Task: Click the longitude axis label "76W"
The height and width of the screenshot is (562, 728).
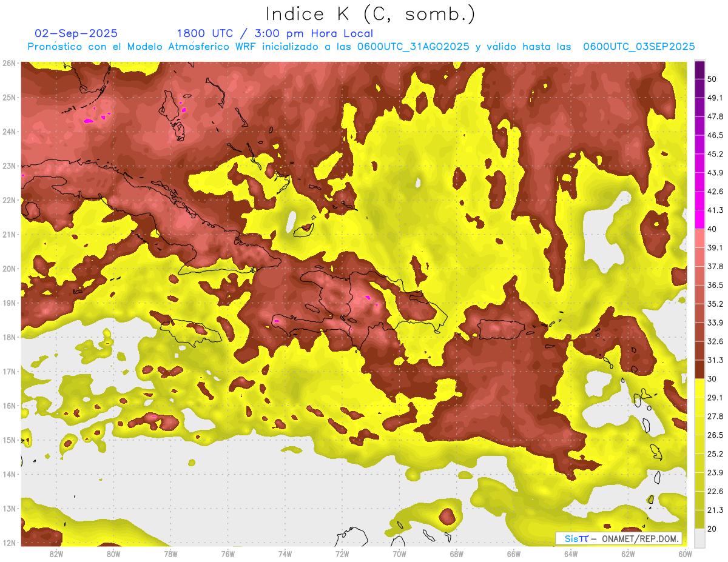Action: (227, 554)
